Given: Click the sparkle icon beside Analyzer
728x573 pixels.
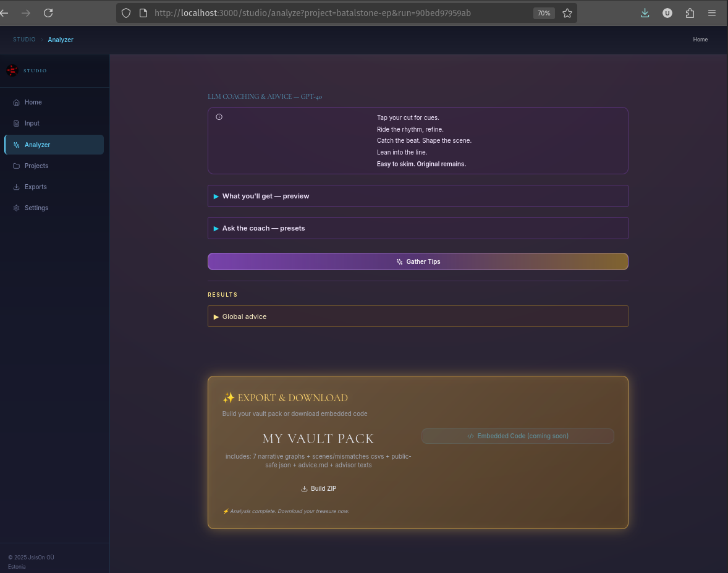Looking at the screenshot, I should pos(17,144).
